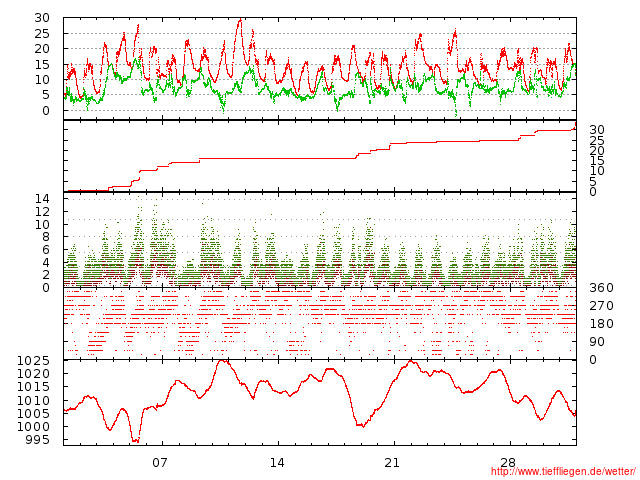Select the 6 wind speed axis label
Screen dimensions: 640x480
click(x=46, y=250)
